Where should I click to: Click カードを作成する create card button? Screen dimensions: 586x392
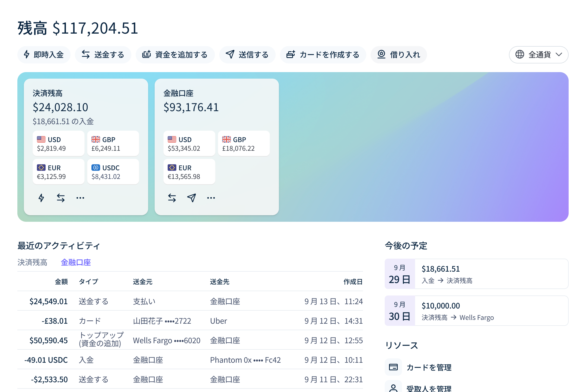click(323, 55)
